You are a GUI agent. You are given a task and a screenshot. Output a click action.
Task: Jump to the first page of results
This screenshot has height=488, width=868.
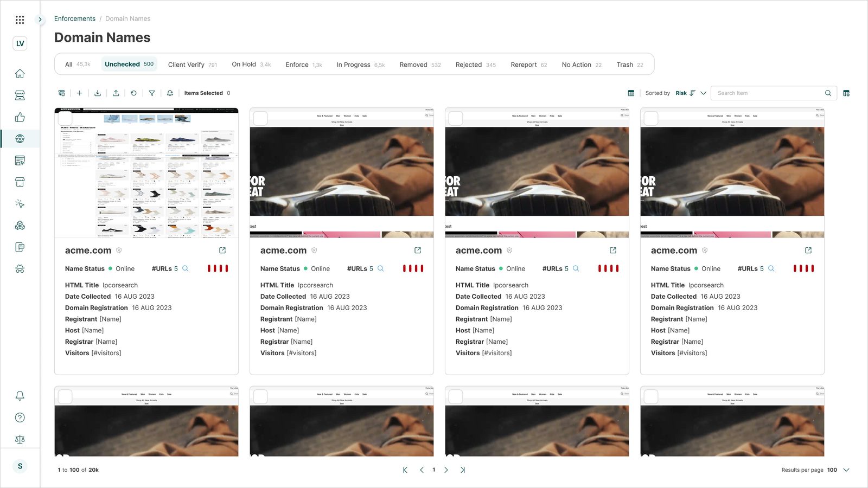click(405, 470)
